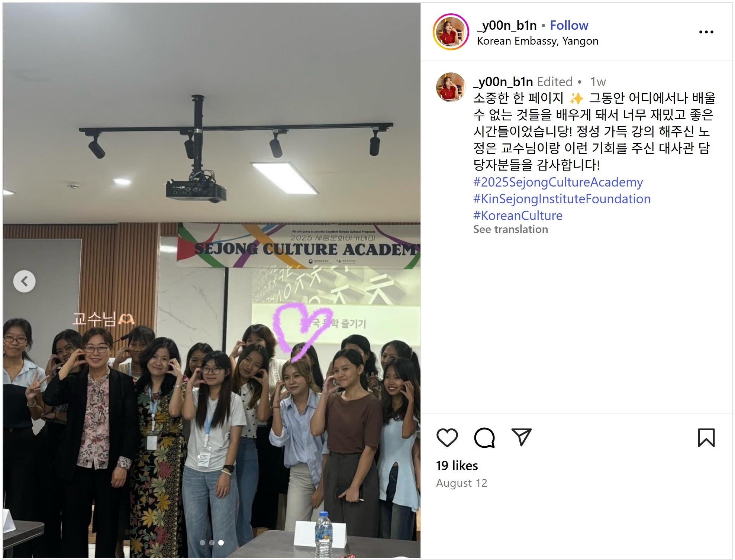Select the first carousel dot indicator
The image size is (735, 560).
pyautogui.click(x=203, y=543)
